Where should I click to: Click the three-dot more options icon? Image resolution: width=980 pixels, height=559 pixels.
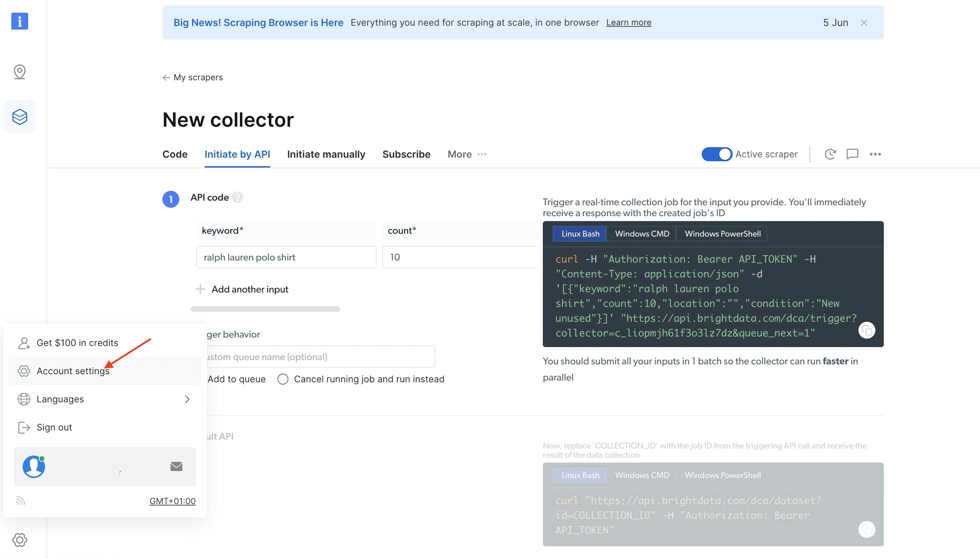tap(875, 154)
